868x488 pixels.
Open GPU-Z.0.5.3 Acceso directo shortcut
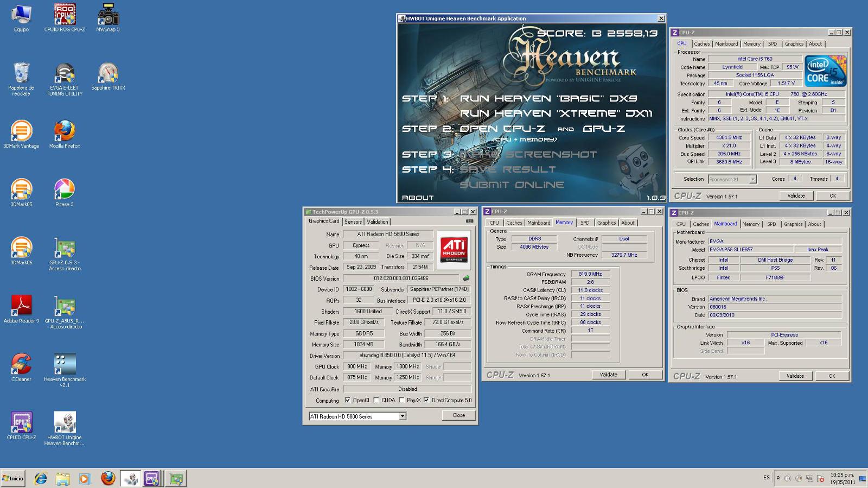pyautogui.click(x=65, y=254)
